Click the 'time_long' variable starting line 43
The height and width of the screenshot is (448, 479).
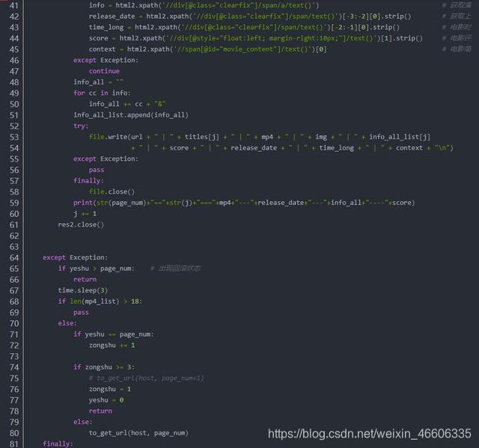pyautogui.click(x=106, y=27)
